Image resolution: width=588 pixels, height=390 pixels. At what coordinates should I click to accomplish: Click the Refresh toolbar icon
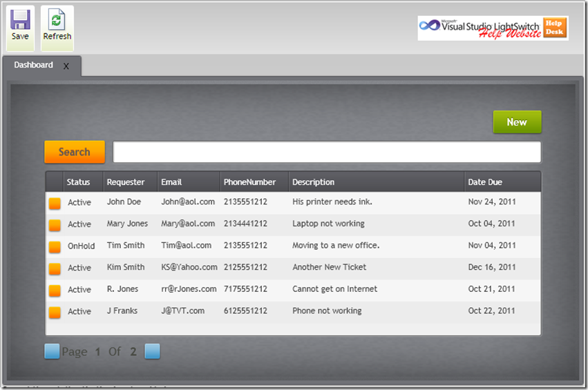tap(57, 19)
